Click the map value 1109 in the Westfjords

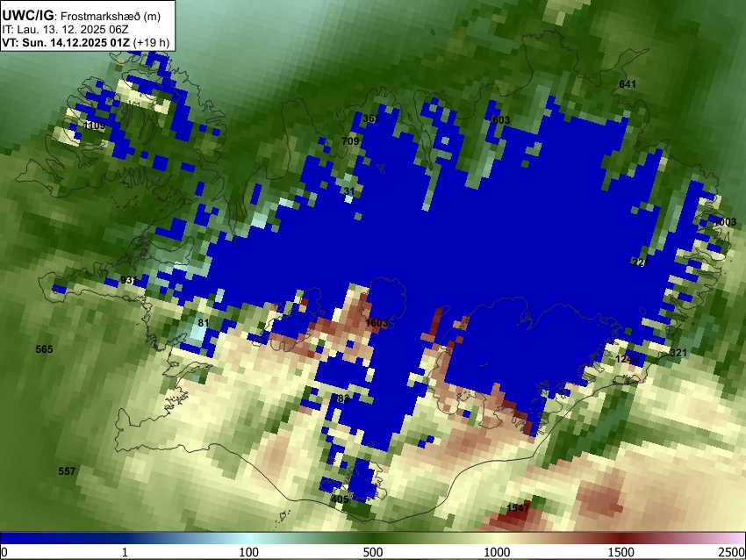(x=94, y=126)
